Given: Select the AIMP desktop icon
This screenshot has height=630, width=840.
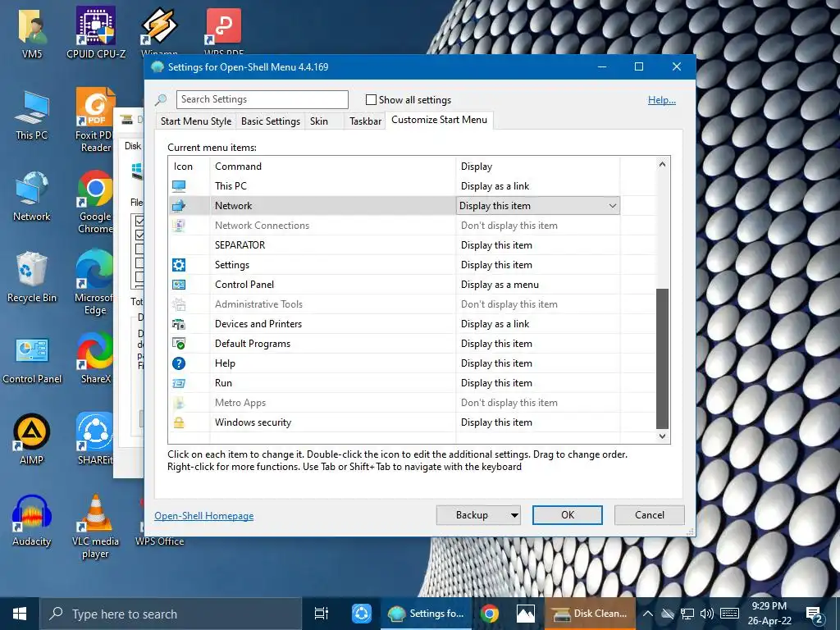Looking at the screenshot, I should pyautogui.click(x=32, y=440).
